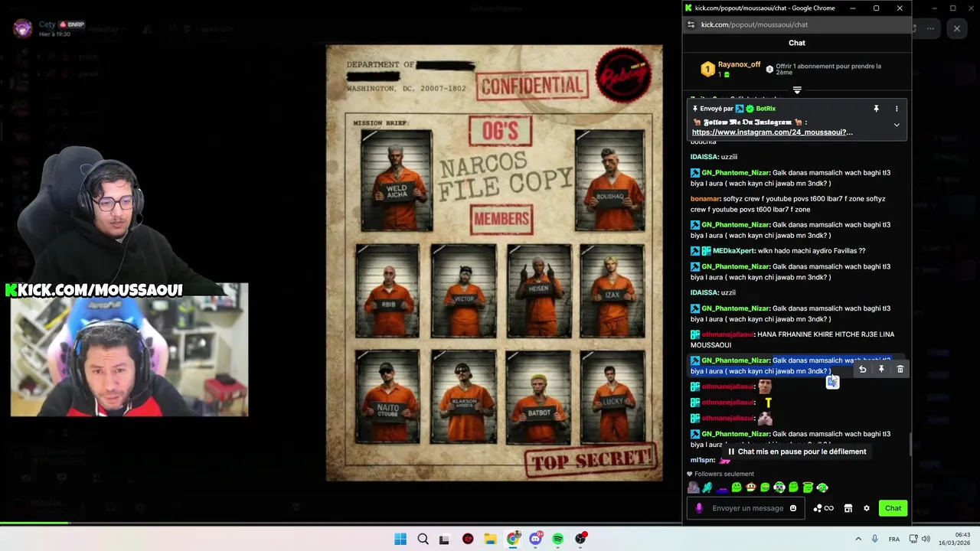Delete the highlighted GN_Phantome_Nizar message
The height and width of the screenshot is (551, 980).
coord(900,369)
